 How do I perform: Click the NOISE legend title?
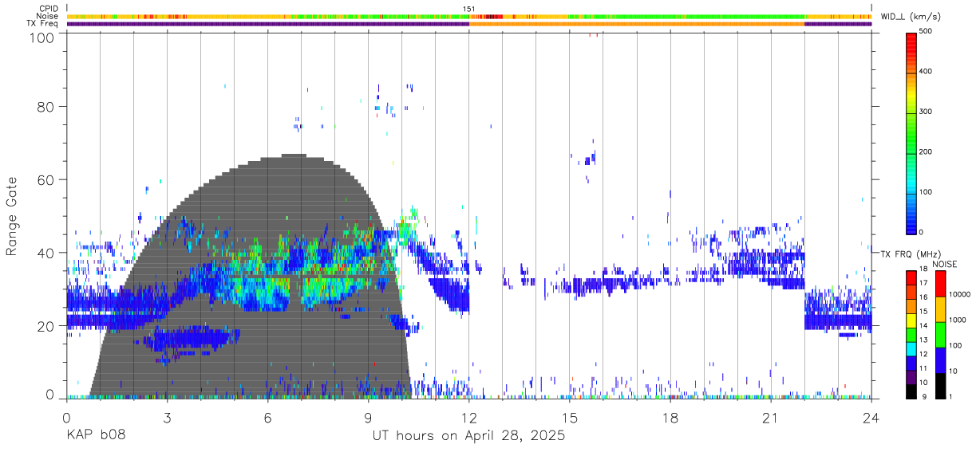pyautogui.click(x=946, y=264)
